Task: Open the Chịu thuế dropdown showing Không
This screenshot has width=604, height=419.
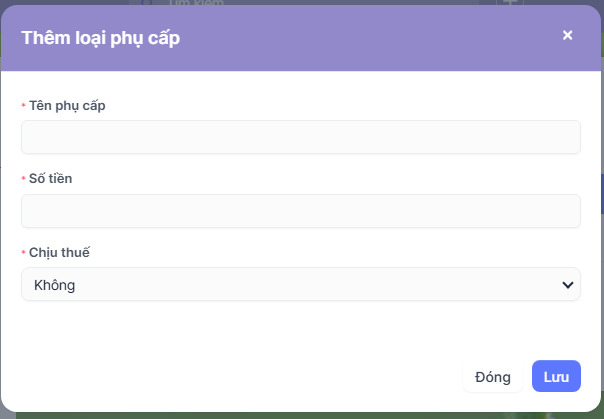Action: [300, 285]
